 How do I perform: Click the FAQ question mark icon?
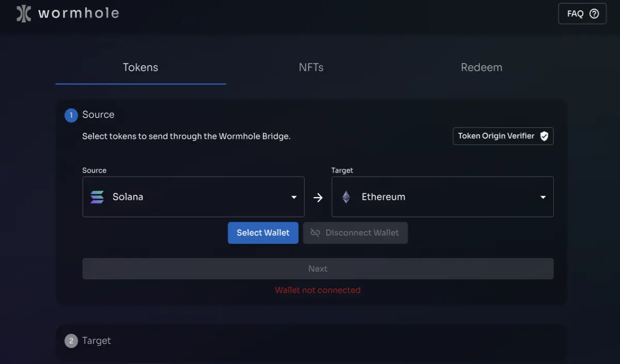coord(594,14)
